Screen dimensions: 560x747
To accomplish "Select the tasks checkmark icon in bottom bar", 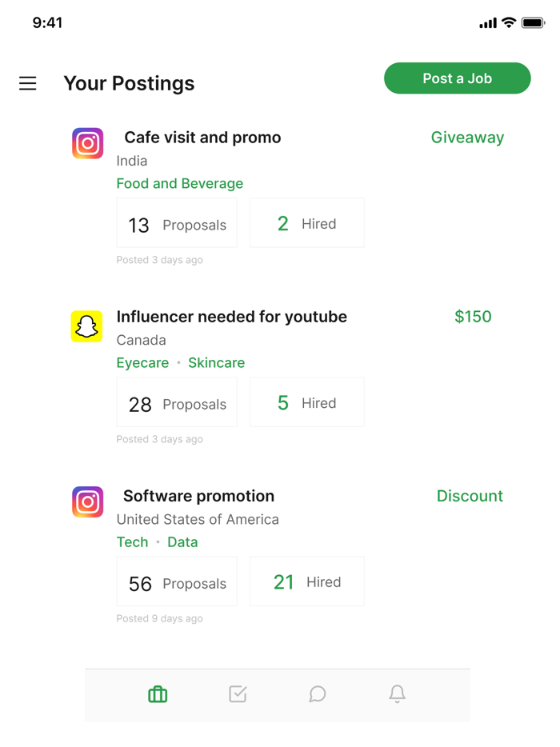I will click(x=238, y=694).
